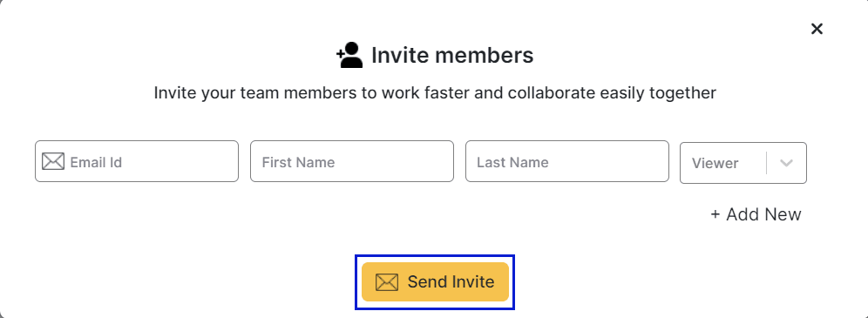Close the Invite members dialog
Image resolution: width=868 pixels, height=318 pixels.
[817, 29]
